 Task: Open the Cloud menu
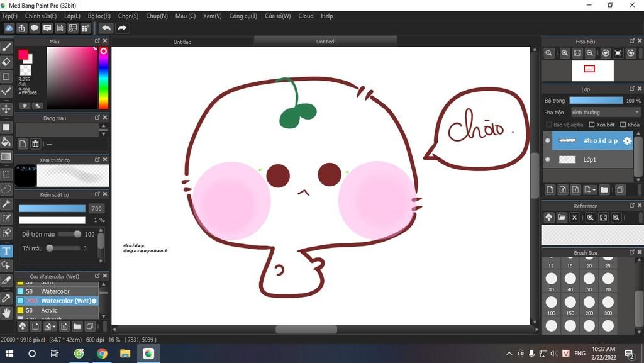tap(306, 16)
